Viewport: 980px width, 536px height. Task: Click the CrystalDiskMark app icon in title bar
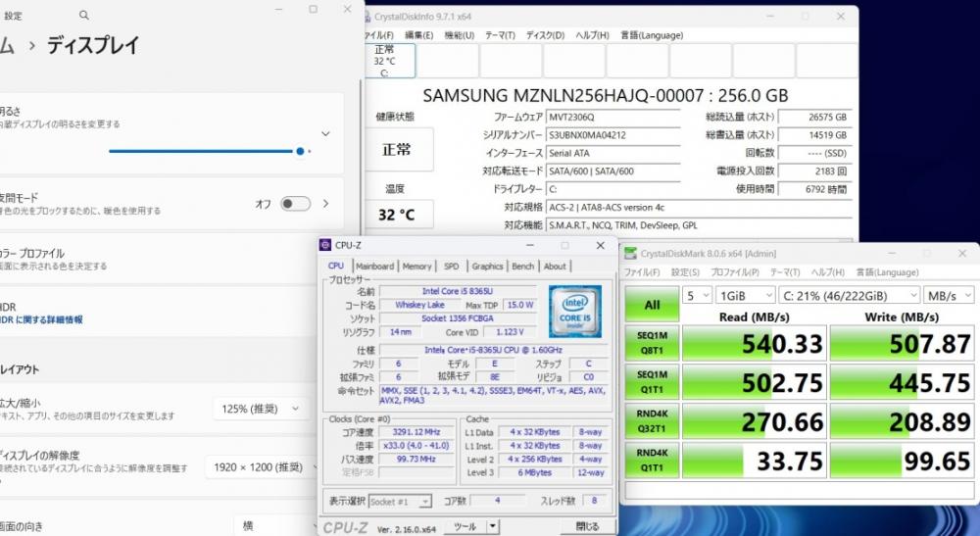630,253
